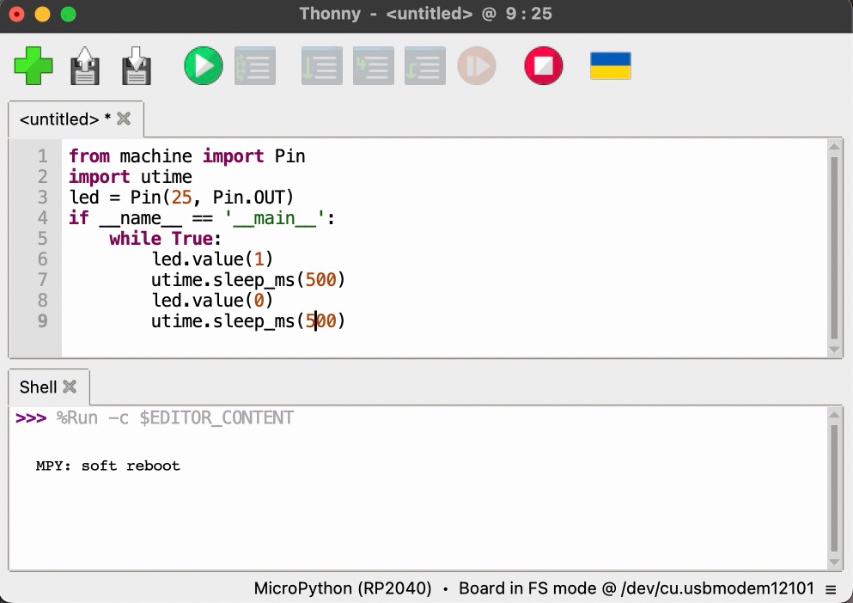Click line number 1 in the gutter
This screenshot has height=603, width=853.
point(42,156)
